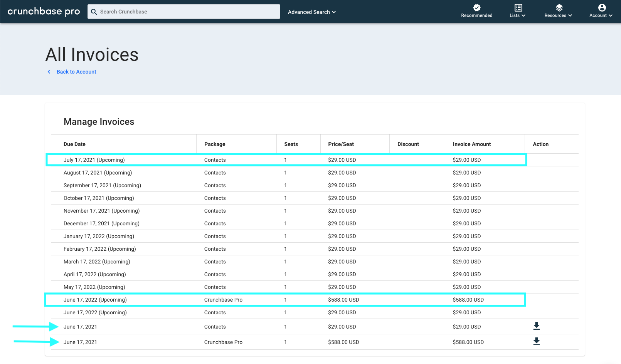
Task: Open the Recommended badge icon
Action: [x=477, y=8]
